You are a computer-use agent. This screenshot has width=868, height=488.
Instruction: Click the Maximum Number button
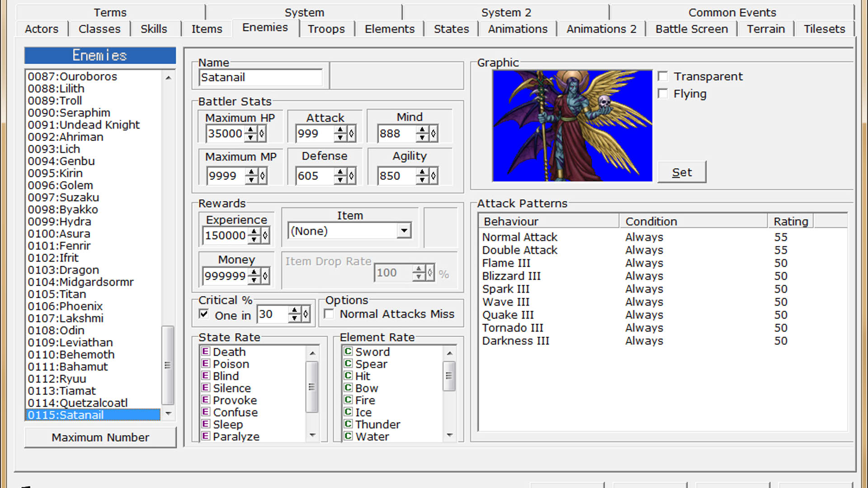click(100, 437)
